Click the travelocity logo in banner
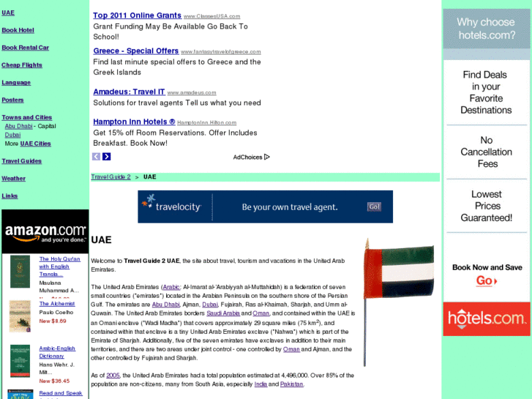Screen dimensions: 532x399 pos(172,204)
